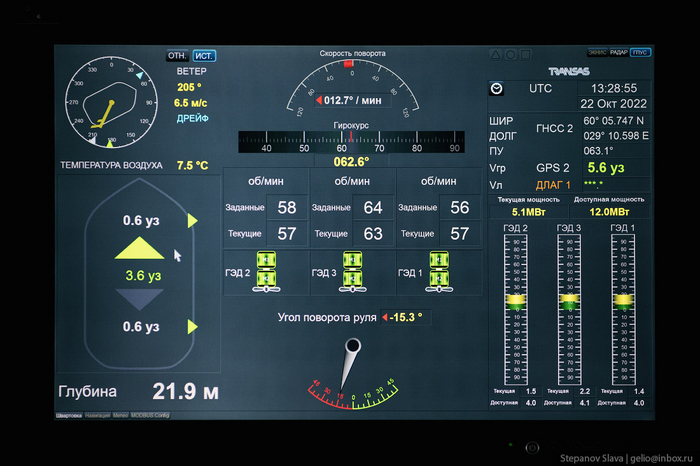Click the ГЭД 1 propulsion motor icon
The width and height of the screenshot is (700, 466).
(x=439, y=273)
